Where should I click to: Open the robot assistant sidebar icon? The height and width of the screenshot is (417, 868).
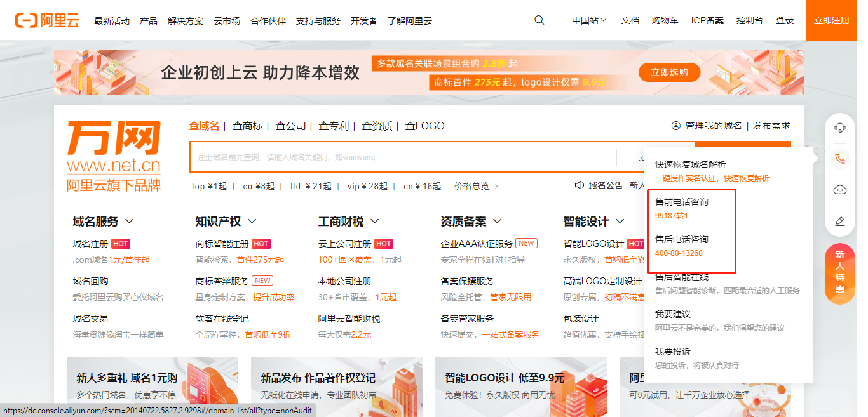pos(839,190)
